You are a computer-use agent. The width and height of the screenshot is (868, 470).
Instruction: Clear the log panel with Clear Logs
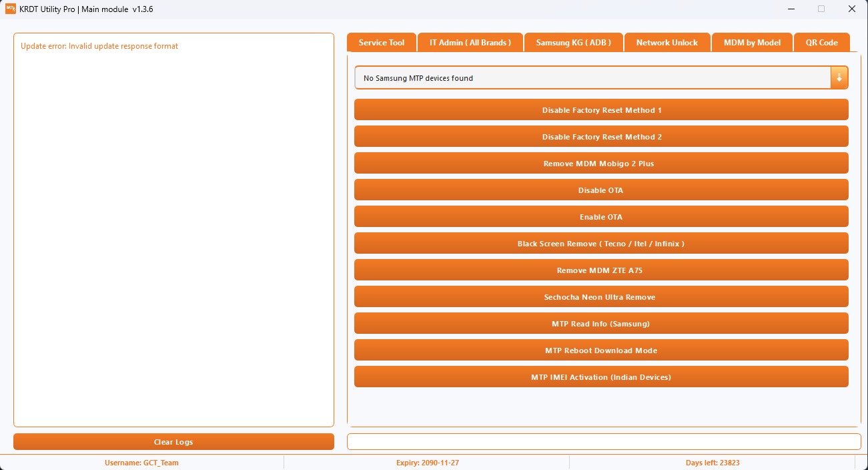point(173,442)
